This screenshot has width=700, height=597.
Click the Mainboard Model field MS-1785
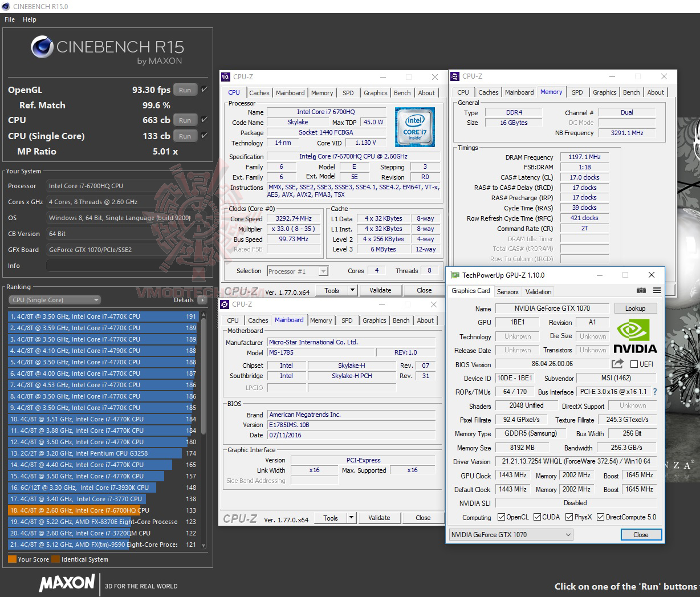click(321, 352)
